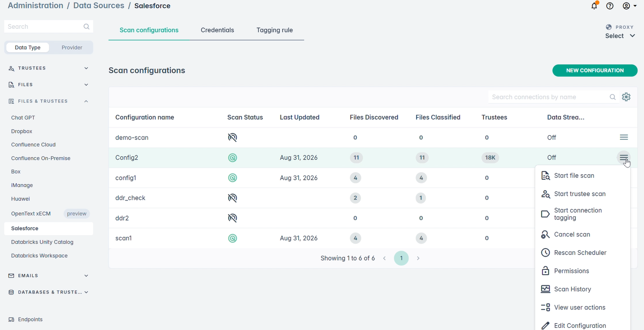This screenshot has height=330, width=644.
Task: Click Config2's green scan status icon
Action: click(x=233, y=157)
